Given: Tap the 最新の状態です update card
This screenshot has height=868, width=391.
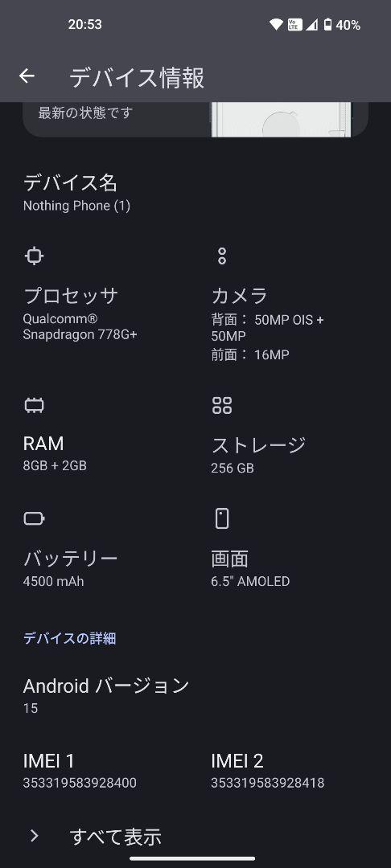Looking at the screenshot, I should (195, 120).
